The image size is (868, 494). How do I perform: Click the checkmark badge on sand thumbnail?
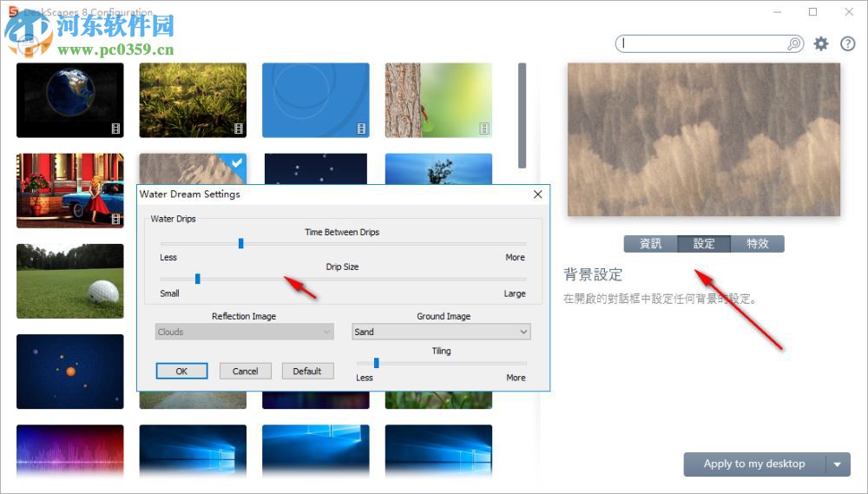[236, 162]
